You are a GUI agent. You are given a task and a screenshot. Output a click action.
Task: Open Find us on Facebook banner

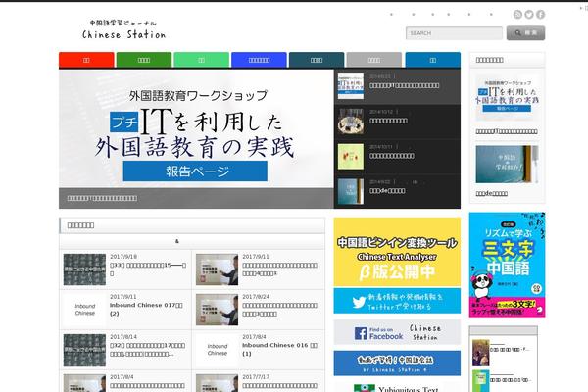pyautogui.click(x=397, y=332)
